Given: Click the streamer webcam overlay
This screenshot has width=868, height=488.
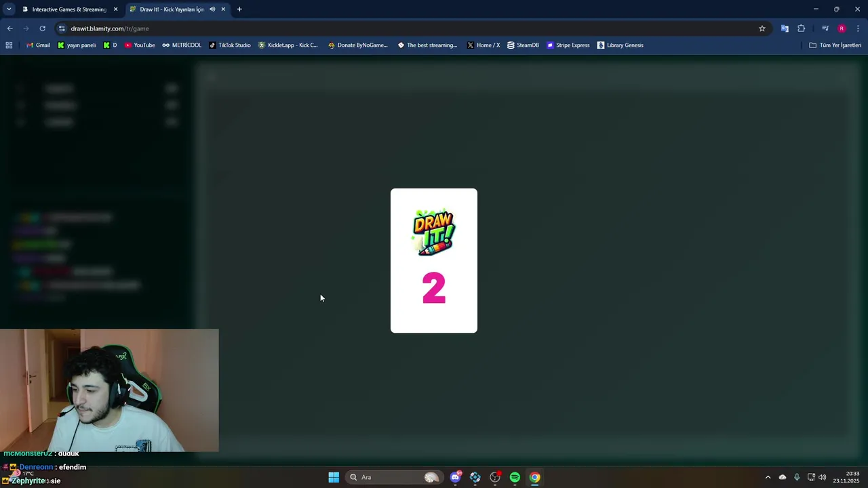Looking at the screenshot, I should click(x=109, y=390).
